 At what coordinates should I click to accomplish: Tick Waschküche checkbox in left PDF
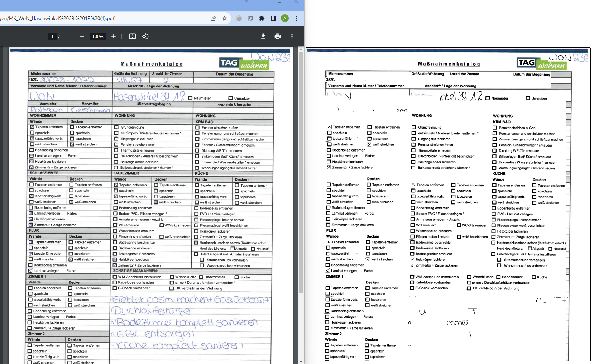172,277
